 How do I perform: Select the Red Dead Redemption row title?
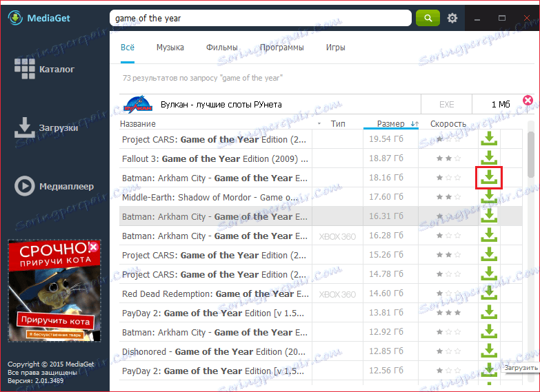[215, 294]
